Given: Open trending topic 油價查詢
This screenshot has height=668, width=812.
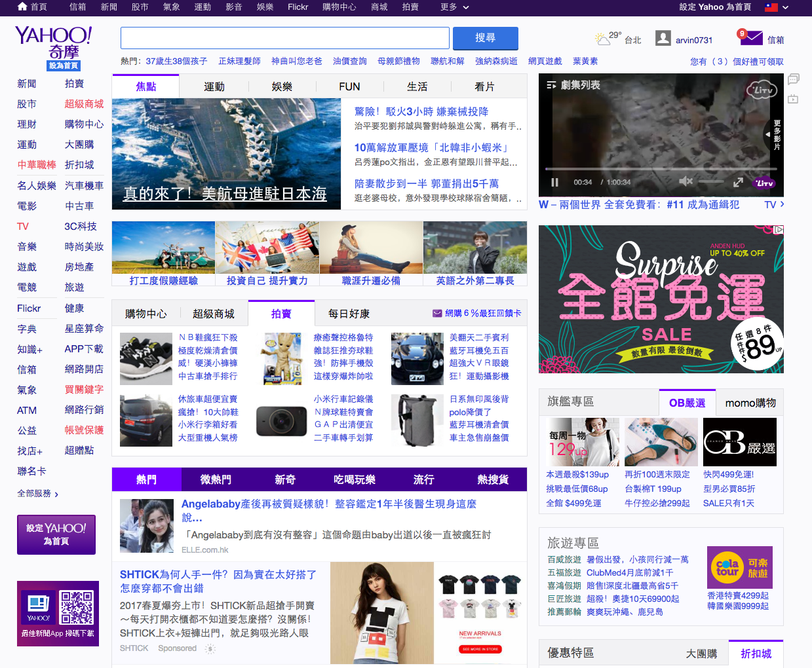Looking at the screenshot, I should [350, 61].
